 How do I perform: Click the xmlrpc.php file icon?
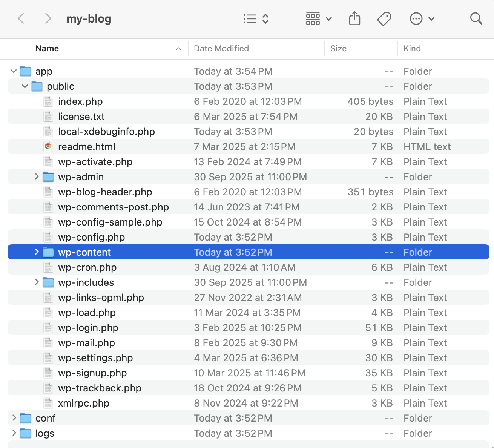tap(48, 403)
